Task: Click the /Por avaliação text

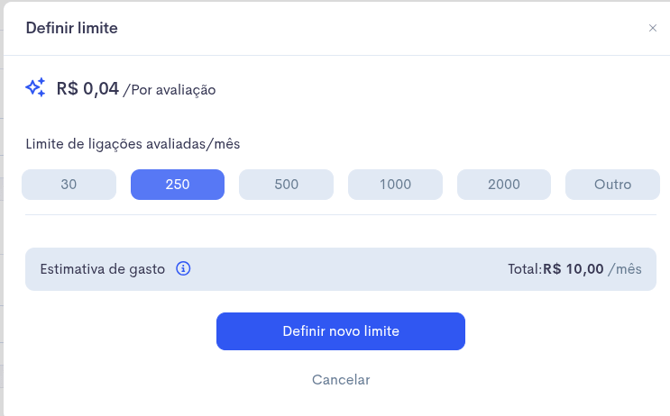Action: coord(169,90)
